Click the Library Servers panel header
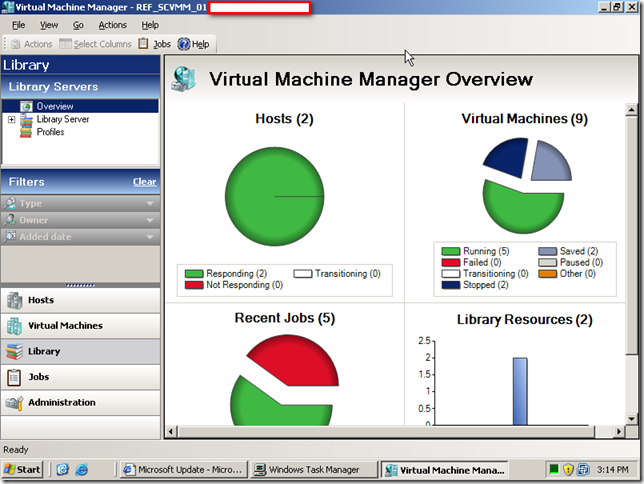 80,87
